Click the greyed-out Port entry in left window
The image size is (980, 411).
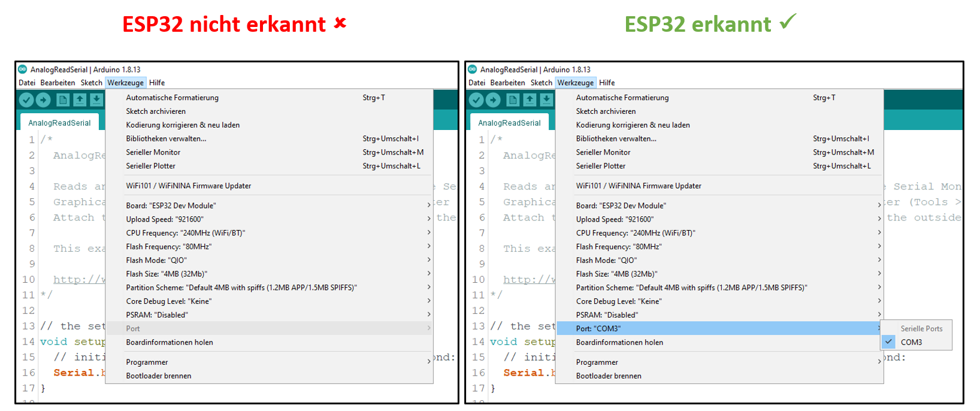tap(133, 328)
